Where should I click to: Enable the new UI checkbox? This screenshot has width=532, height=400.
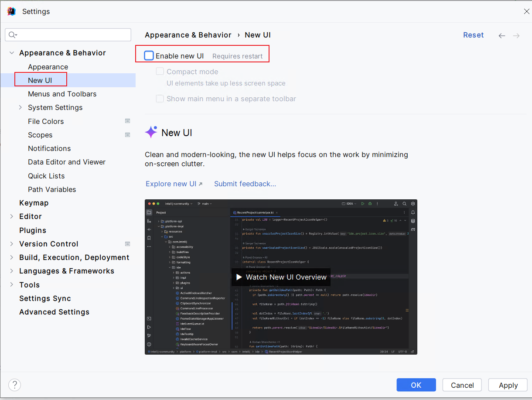(x=149, y=56)
